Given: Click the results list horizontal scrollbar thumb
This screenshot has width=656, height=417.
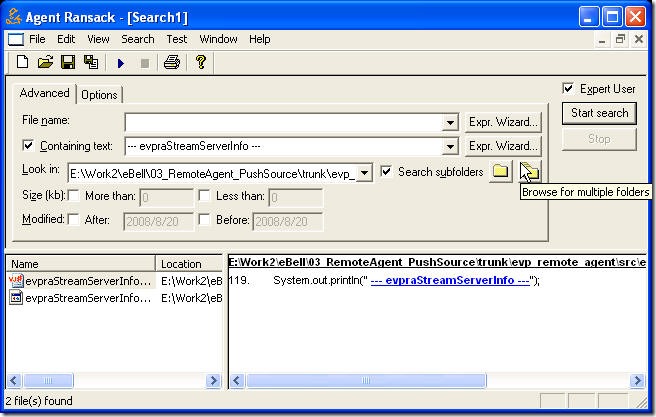Looking at the screenshot, I should [x=48, y=381].
